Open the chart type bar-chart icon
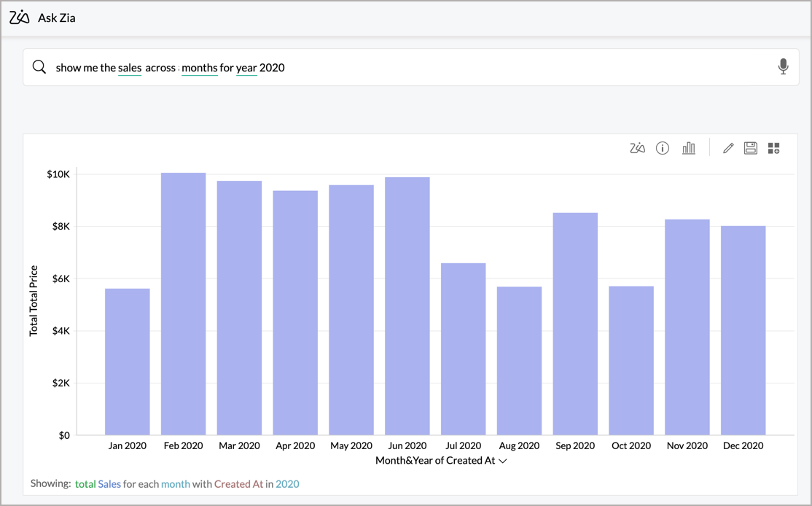 pyautogui.click(x=688, y=149)
